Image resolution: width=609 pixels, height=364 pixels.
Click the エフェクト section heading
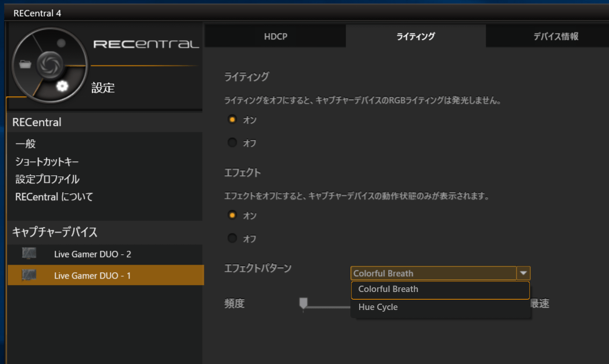pyautogui.click(x=242, y=172)
